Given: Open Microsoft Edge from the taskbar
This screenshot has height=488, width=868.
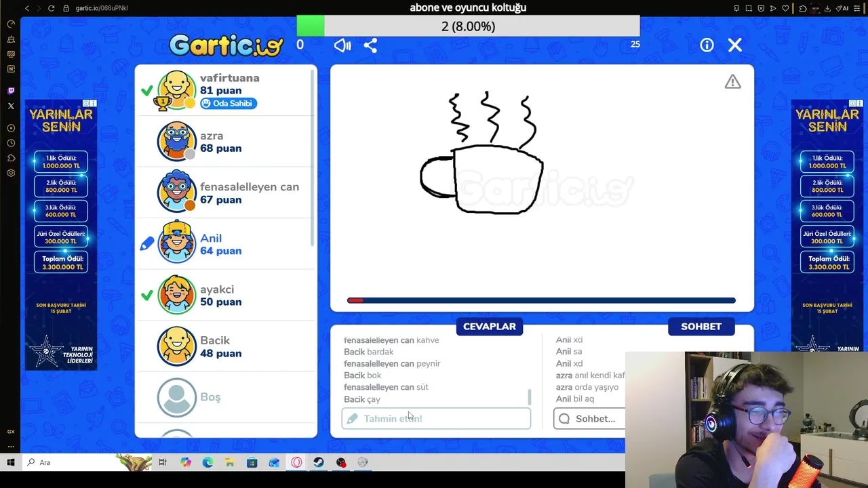Looking at the screenshot, I should [x=208, y=462].
